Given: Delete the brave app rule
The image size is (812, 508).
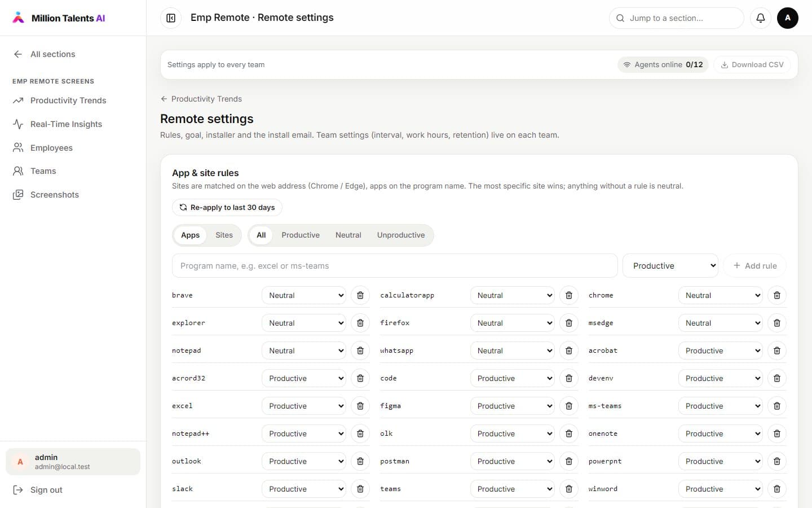Looking at the screenshot, I should [x=360, y=295].
